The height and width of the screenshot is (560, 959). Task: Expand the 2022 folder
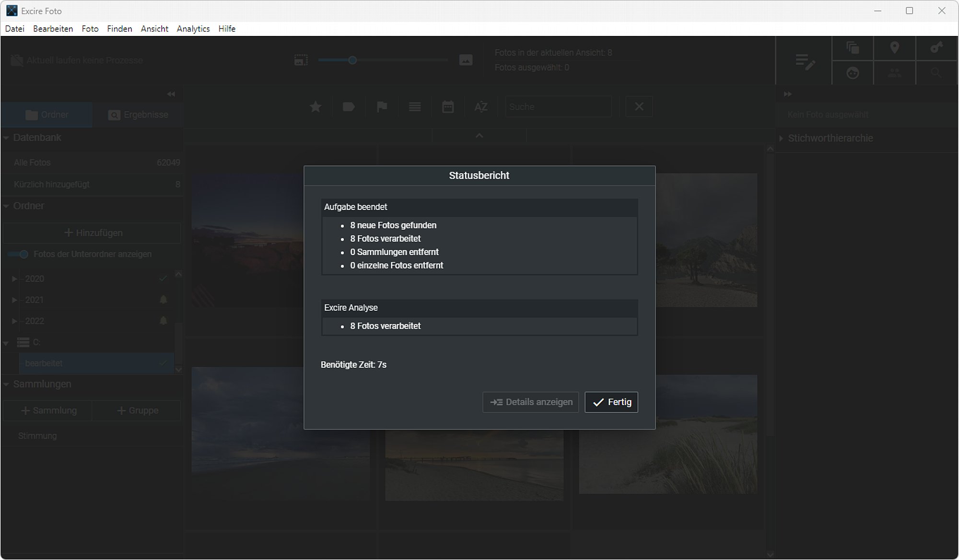(14, 321)
